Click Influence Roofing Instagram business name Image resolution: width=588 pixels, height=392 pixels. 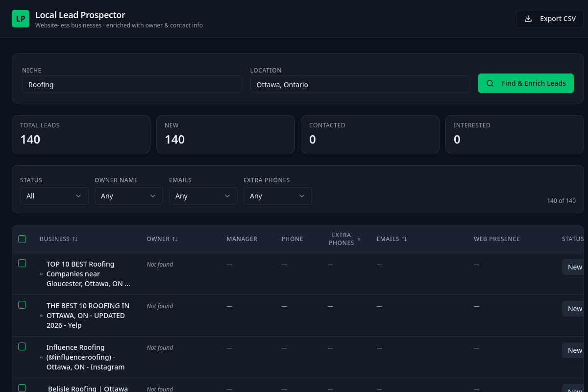pyautogui.click(x=86, y=357)
